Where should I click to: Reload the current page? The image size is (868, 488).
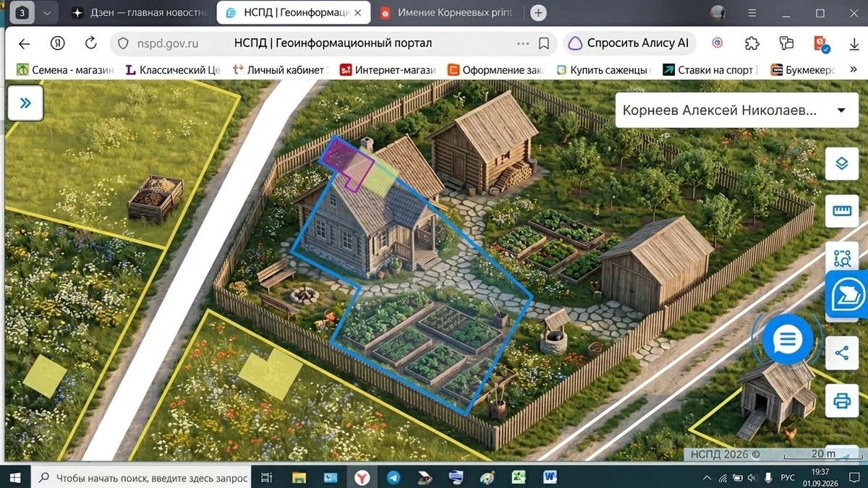(91, 43)
